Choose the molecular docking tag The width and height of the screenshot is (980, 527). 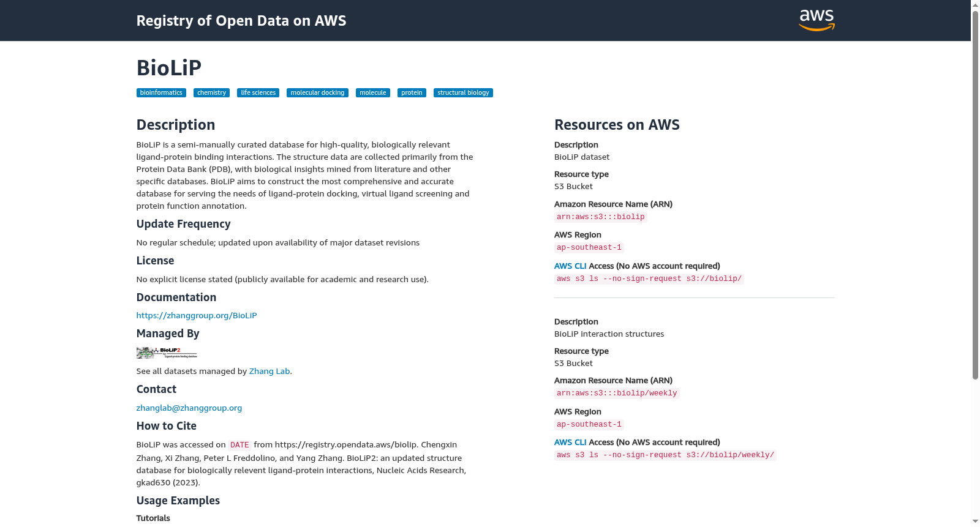click(x=317, y=93)
